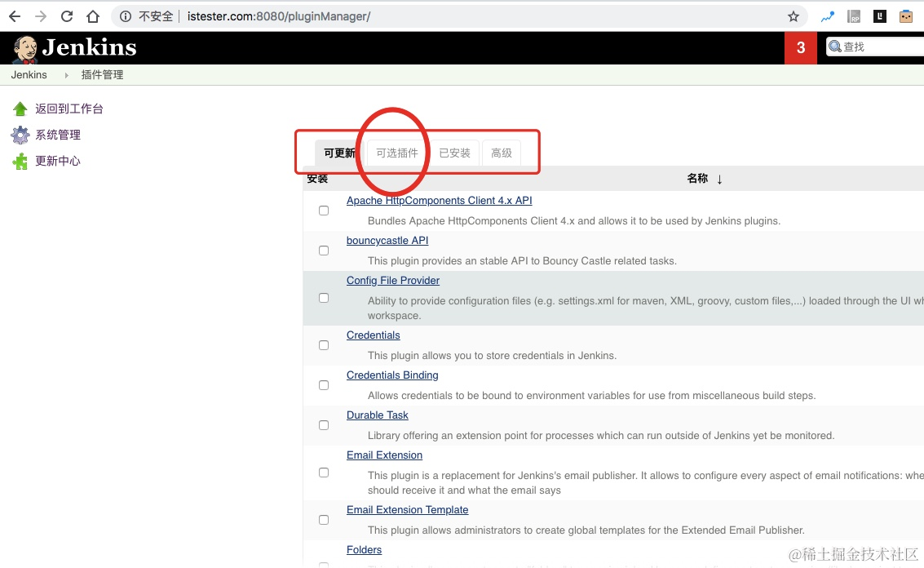Tick the Email Extension Template checkbox

point(324,520)
